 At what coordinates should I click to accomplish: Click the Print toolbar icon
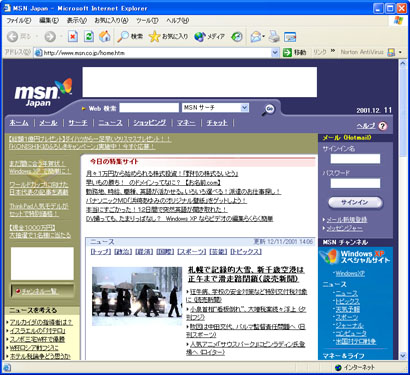click(x=274, y=37)
